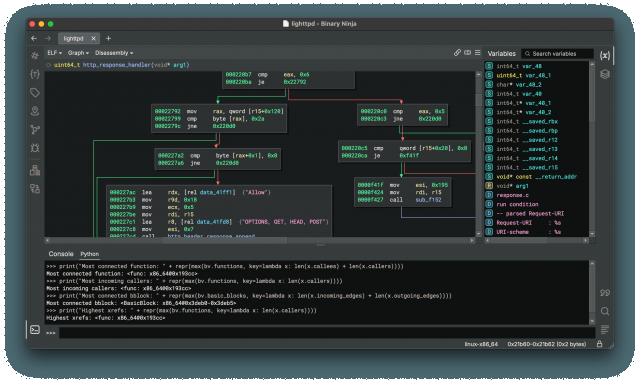
Task: Open the layered stack icon in right sidebar
Action: 605,74
